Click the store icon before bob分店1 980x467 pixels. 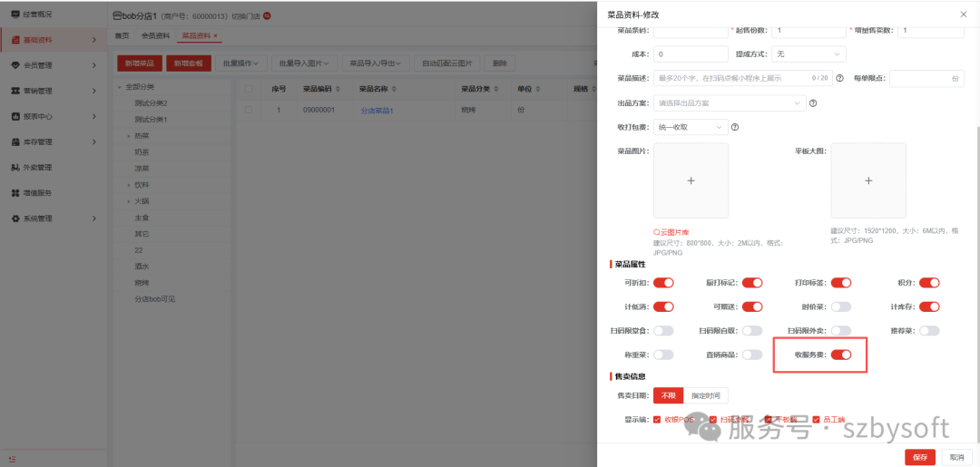click(x=116, y=15)
